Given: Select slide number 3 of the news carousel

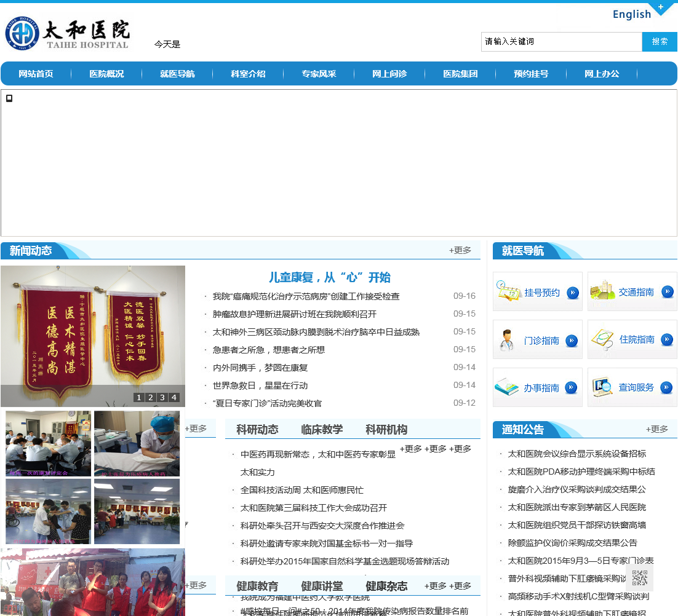Looking at the screenshot, I should pos(162,397).
